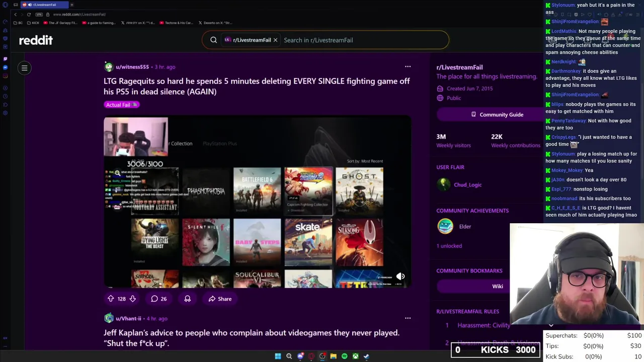The height and width of the screenshot is (362, 644).
Task: Open Jeff Kaplan's advice post title
Action: pyautogui.click(x=252, y=337)
